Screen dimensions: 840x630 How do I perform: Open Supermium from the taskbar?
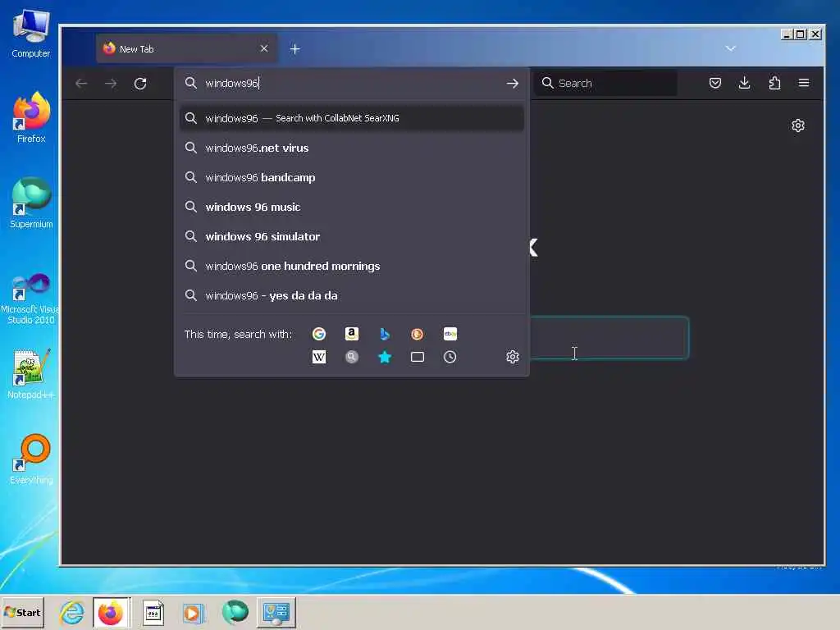235,612
